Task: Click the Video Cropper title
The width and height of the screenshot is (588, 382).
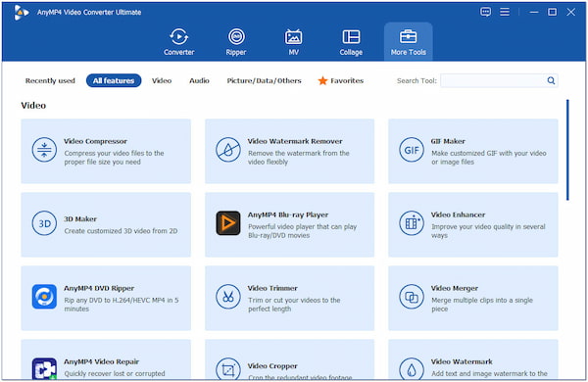Action: [x=272, y=366]
